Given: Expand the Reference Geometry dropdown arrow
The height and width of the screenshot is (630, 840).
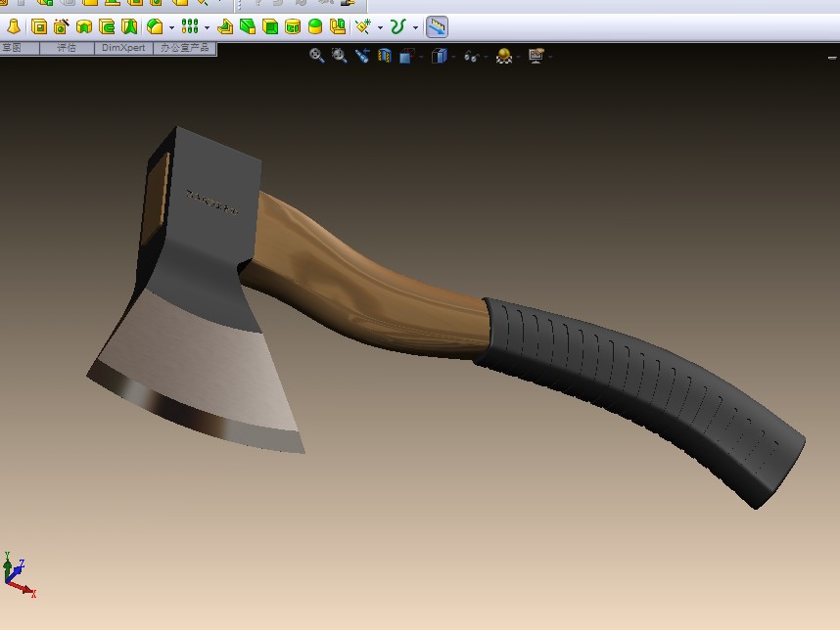Looking at the screenshot, I should 380,27.
